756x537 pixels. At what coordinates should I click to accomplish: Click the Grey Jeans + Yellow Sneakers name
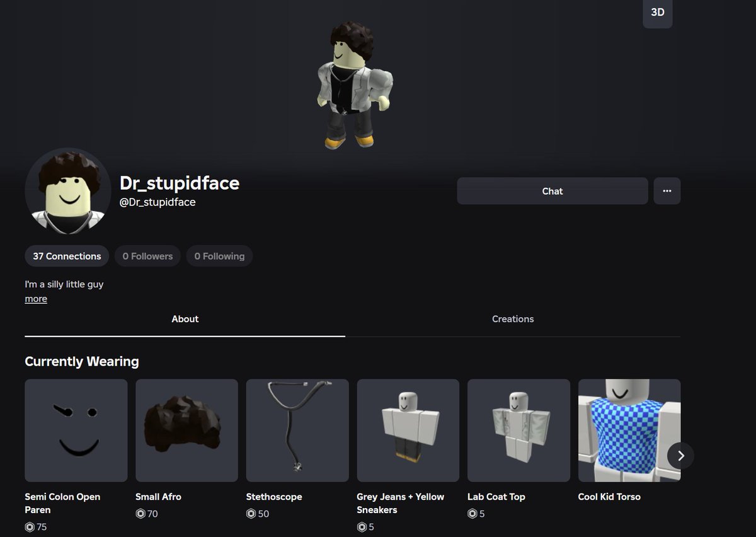401,503
